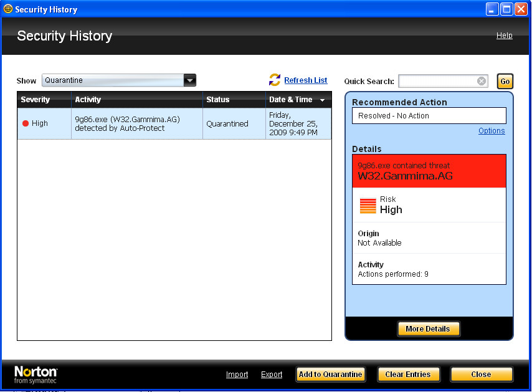
Task: Toggle the Date & Time sort arrow
Action: 322,100
